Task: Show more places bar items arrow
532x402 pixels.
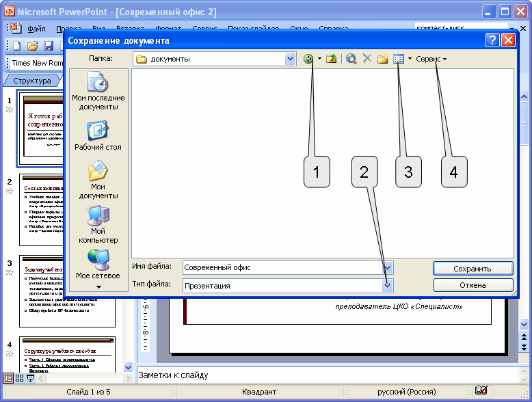Action: point(98,287)
